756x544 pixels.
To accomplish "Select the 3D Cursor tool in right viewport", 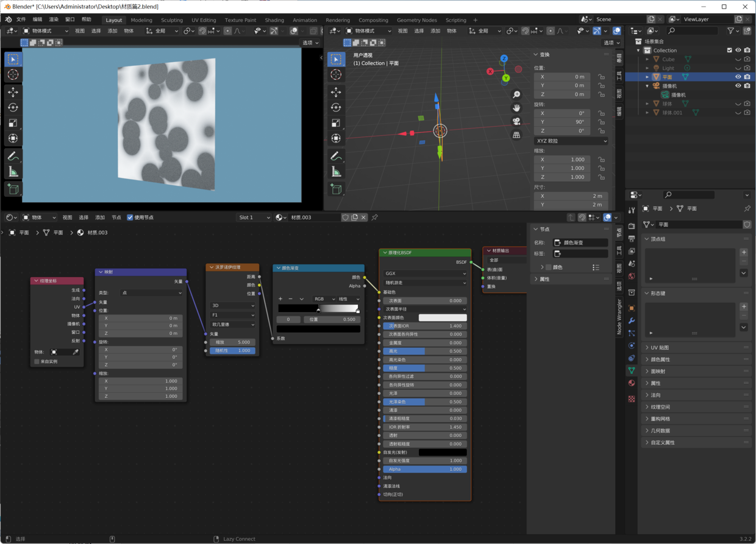I will (x=336, y=74).
